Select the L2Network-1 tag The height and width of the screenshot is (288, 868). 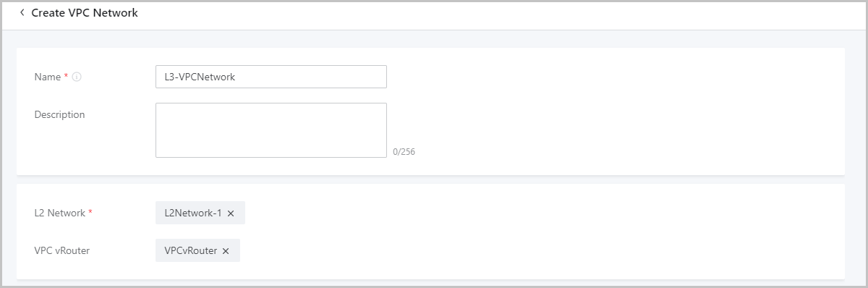tap(193, 213)
